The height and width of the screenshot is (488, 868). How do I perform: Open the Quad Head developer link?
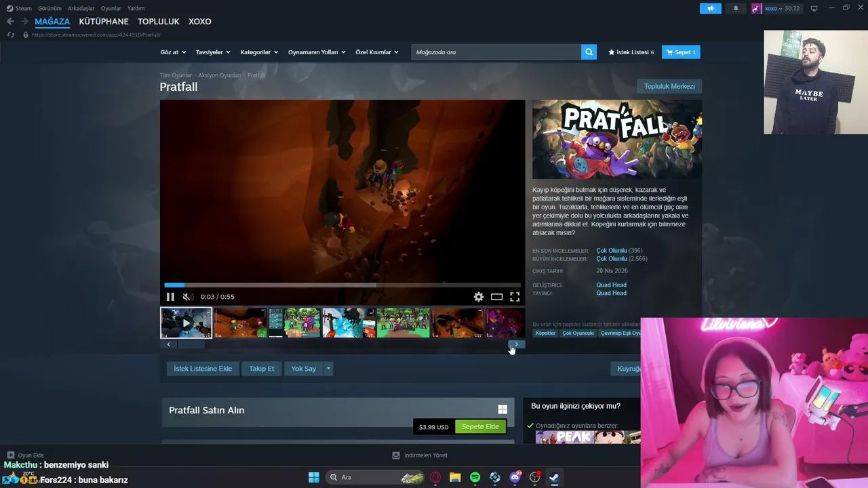pos(611,285)
